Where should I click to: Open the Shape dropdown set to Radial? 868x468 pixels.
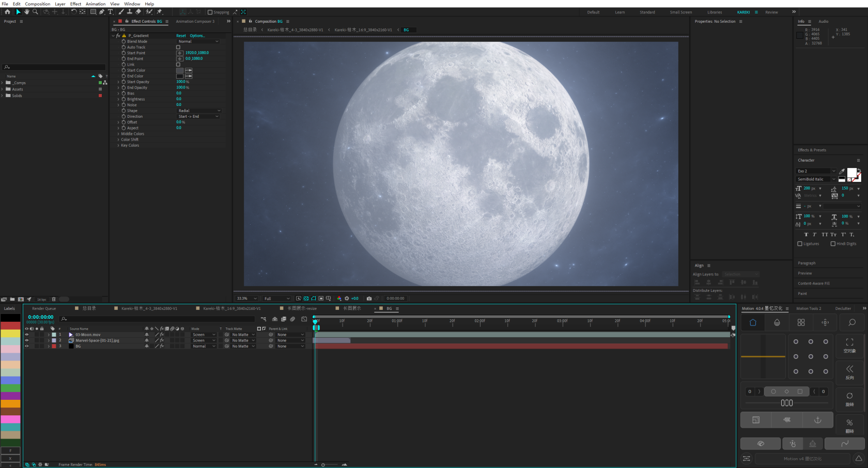click(x=199, y=111)
